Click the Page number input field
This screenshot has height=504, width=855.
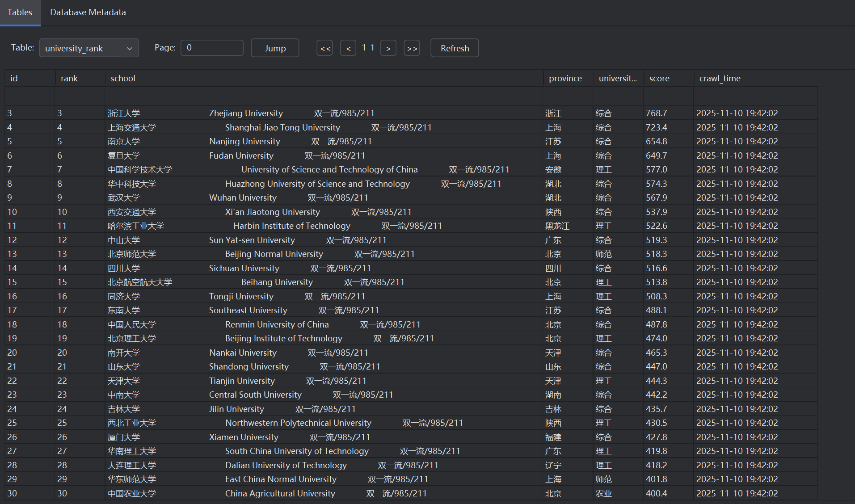(x=212, y=48)
